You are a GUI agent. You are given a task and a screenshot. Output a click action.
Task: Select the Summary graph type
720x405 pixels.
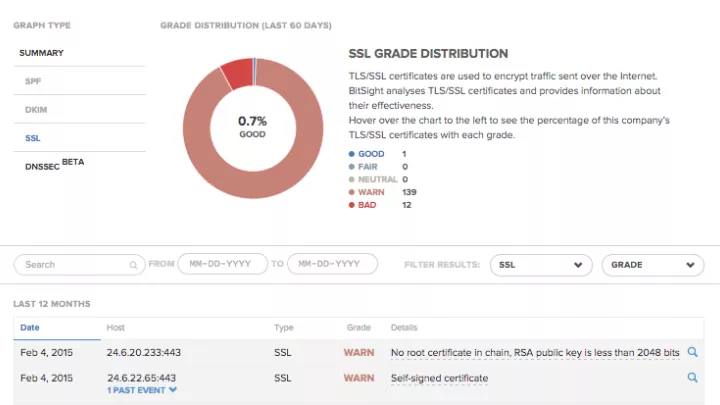[42, 52]
